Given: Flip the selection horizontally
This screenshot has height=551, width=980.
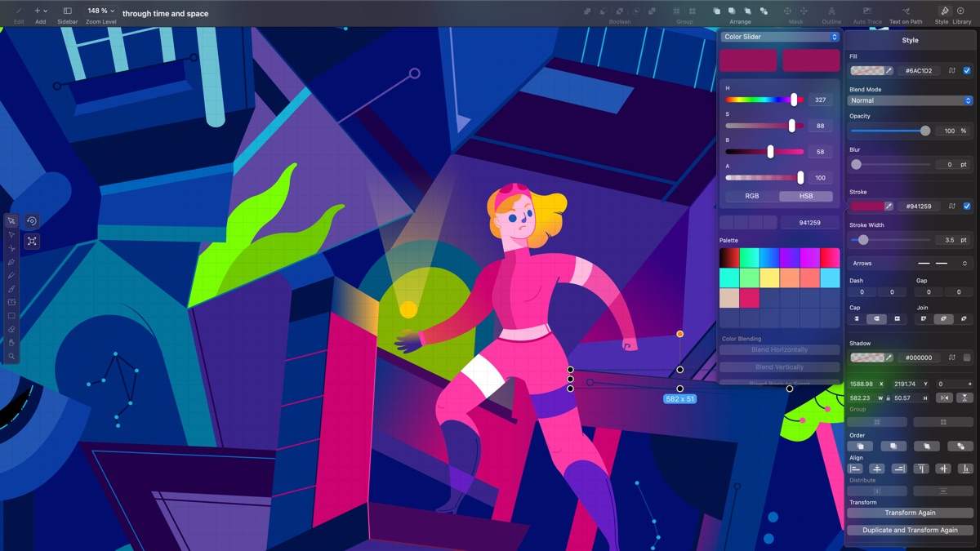Looking at the screenshot, I should (945, 398).
